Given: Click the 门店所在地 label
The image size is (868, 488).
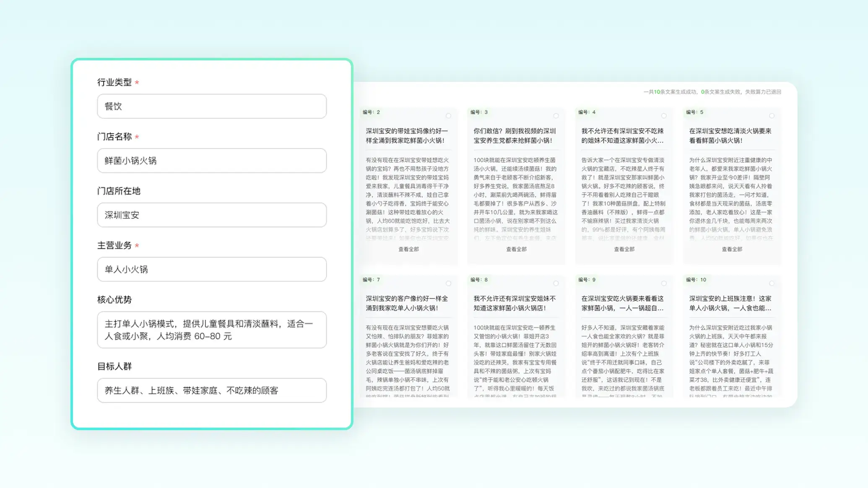Looking at the screenshot, I should pos(119,191).
